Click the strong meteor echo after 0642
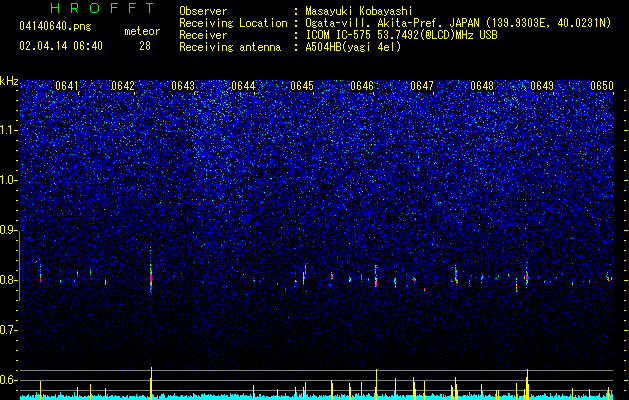The width and height of the screenshot is (629, 400). (x=151, y=275)
